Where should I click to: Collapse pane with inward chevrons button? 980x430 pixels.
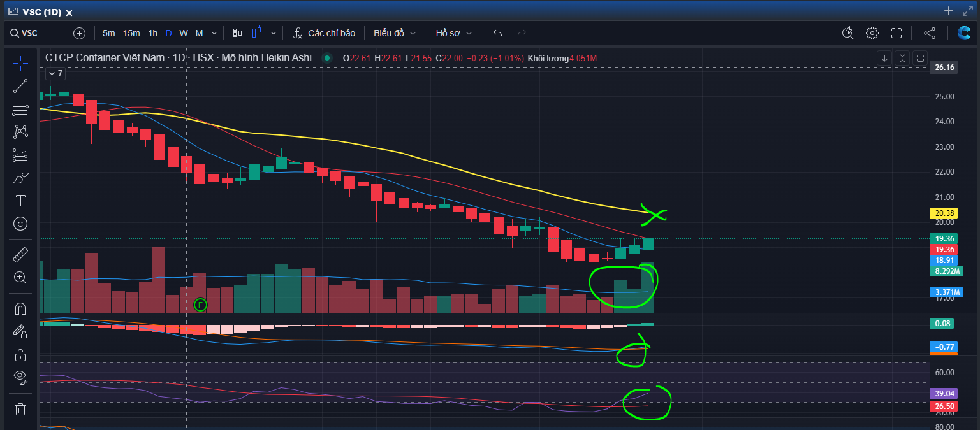coord(902,58)
